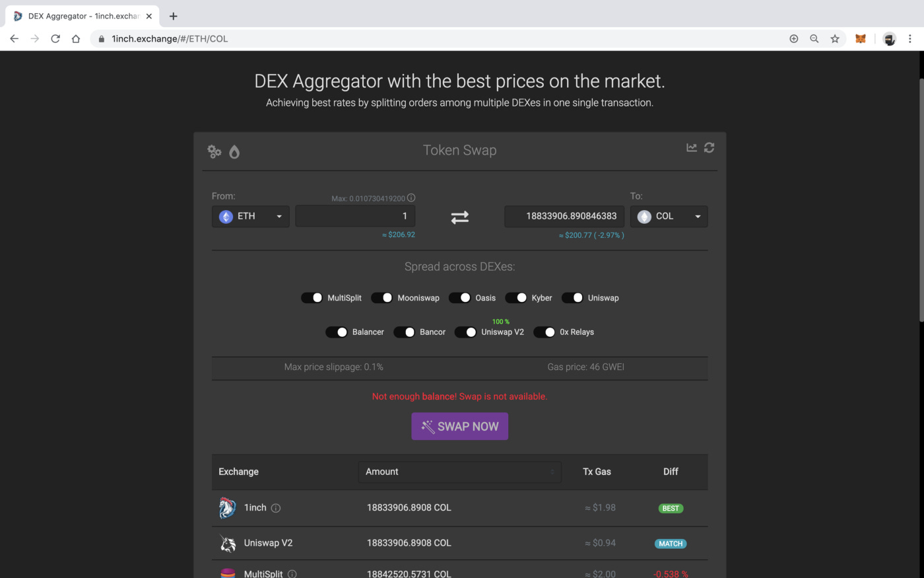Select the DEX Aggregator browser tab

tap(82, 16)
